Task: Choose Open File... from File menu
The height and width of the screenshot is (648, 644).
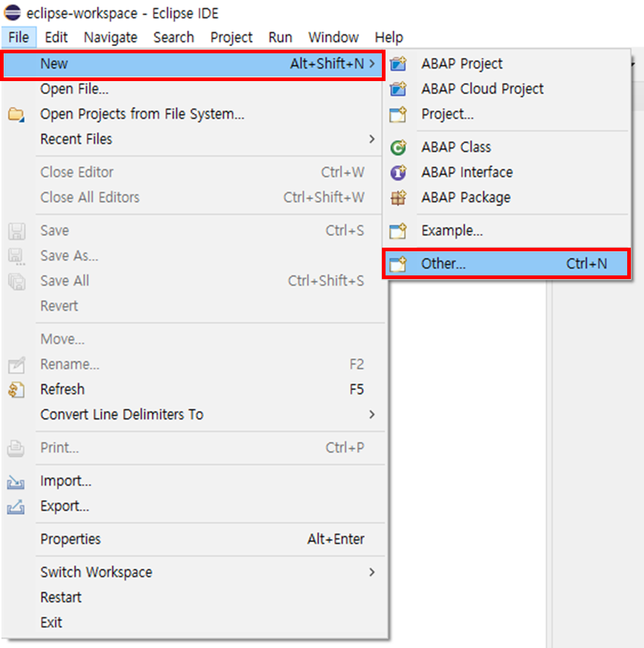Action: click(x=193, y=89)
